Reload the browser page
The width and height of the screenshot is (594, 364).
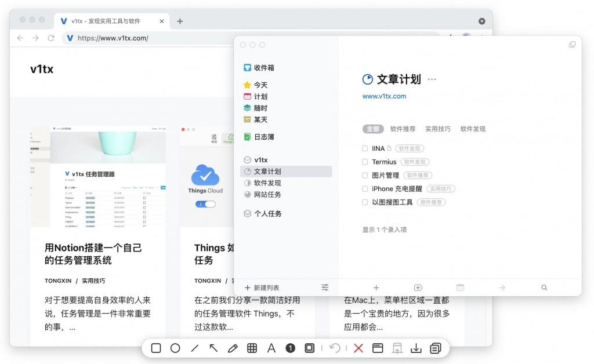coord(51,38)
